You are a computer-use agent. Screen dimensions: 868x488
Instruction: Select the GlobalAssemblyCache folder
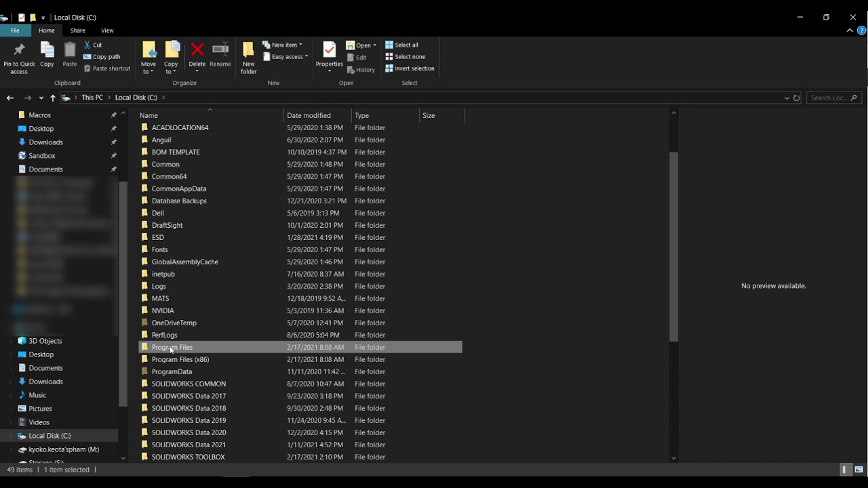300,262
